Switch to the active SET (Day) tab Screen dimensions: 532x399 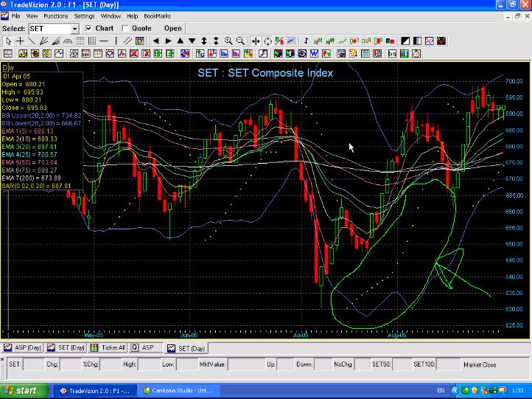[x=186, y=348]
